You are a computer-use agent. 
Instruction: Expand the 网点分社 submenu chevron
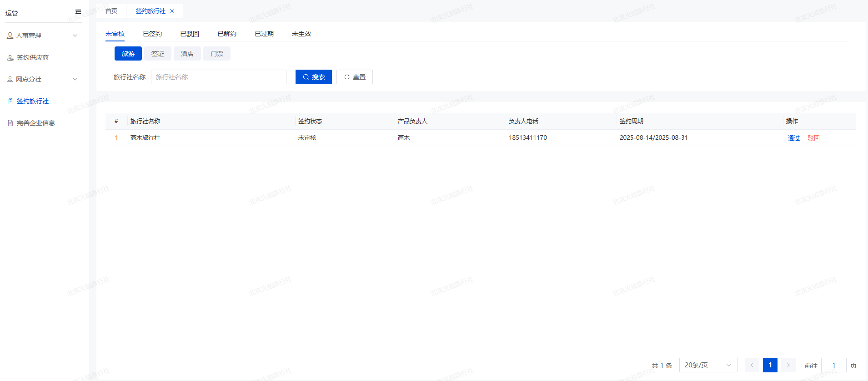click(x=75, y=79)
